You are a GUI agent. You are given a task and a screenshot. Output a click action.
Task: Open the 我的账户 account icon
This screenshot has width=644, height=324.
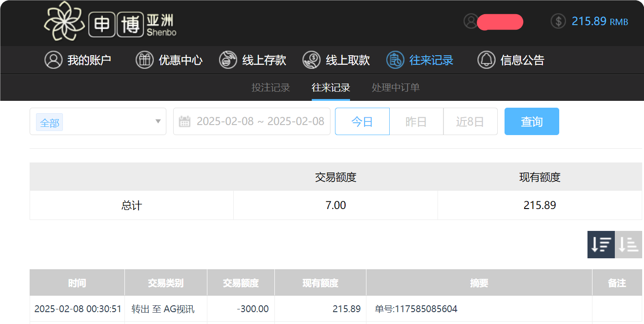tap(53, 60)
